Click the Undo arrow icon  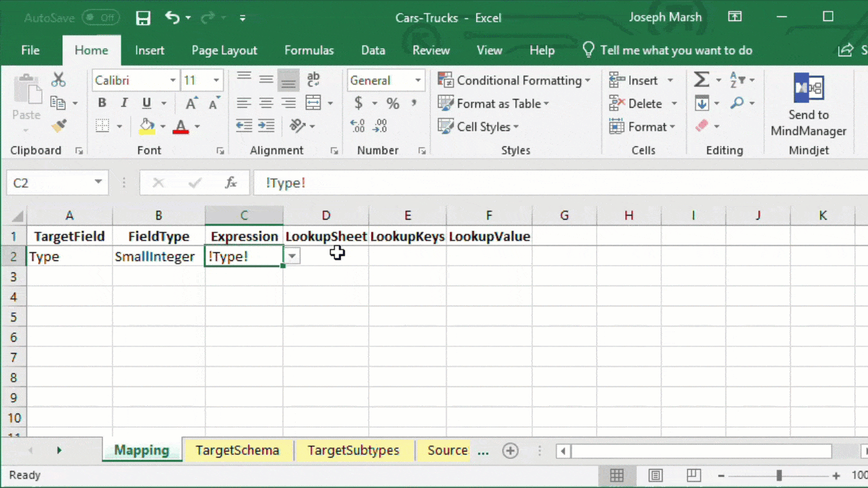[172, 18]
